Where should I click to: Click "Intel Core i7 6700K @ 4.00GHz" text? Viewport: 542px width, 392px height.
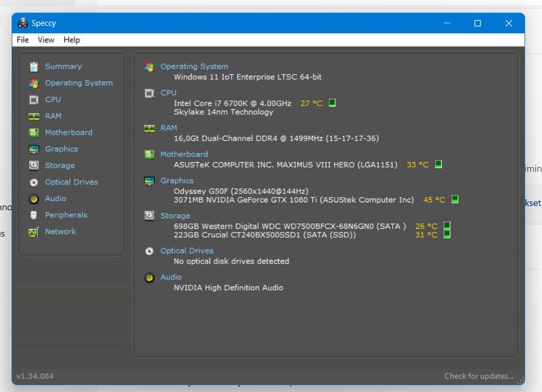tap(232, 103)
